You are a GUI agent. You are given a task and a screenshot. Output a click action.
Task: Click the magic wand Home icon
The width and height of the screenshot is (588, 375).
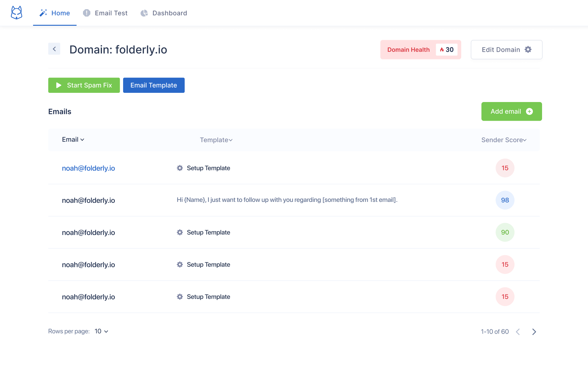[43, 13]
